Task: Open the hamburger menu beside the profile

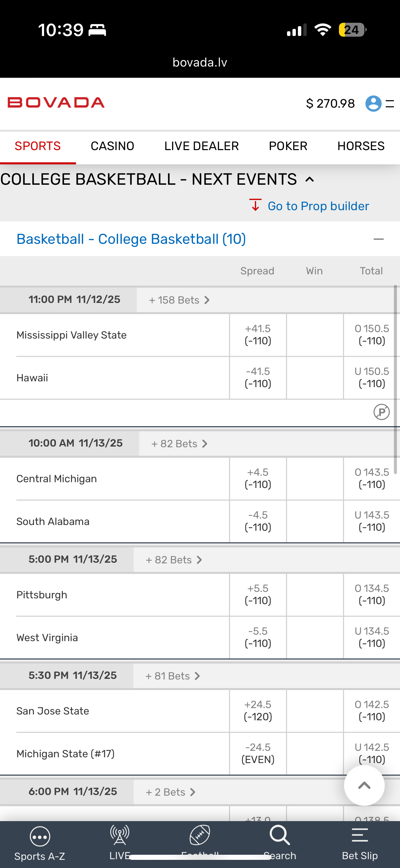Action: click(390, 104)
